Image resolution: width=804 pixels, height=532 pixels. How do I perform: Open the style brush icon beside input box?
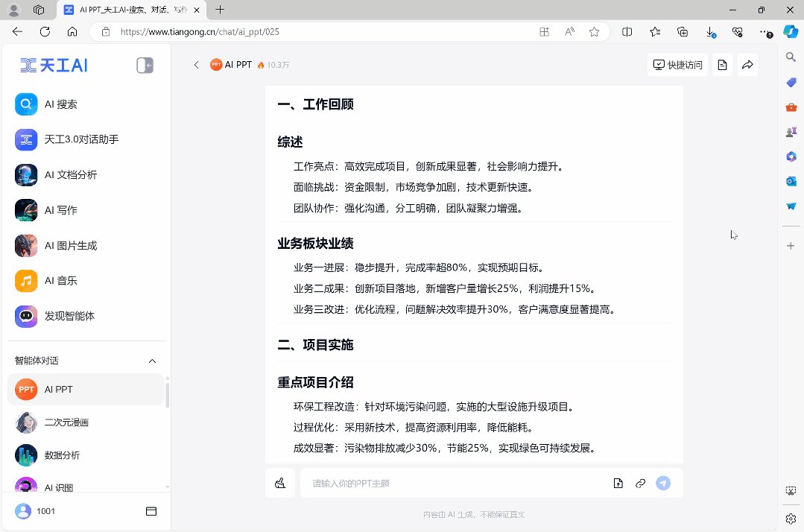coord(280,483)
